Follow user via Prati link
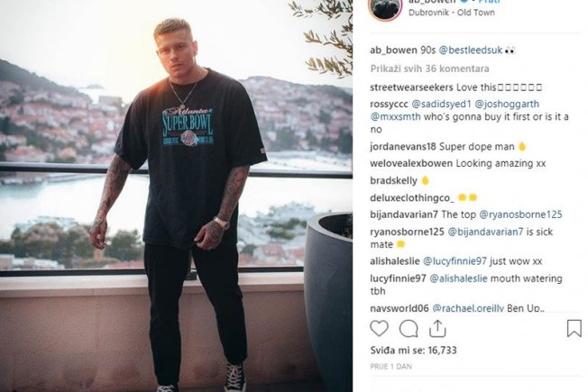Screen dimensions: 588x392 [x=490, y=2]
